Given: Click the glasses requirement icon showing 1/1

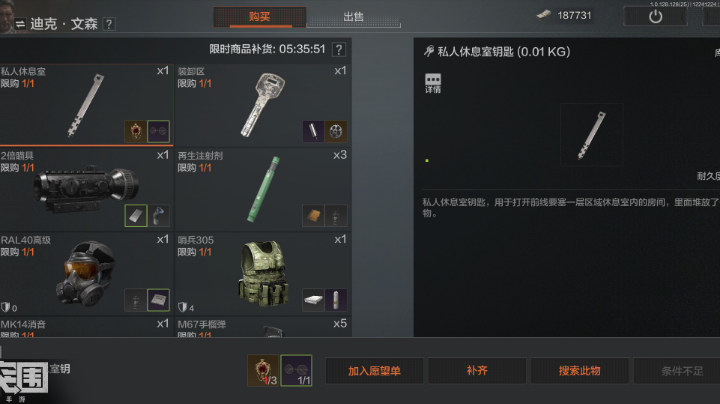Looking at the screenshot, I should (296, 370).
